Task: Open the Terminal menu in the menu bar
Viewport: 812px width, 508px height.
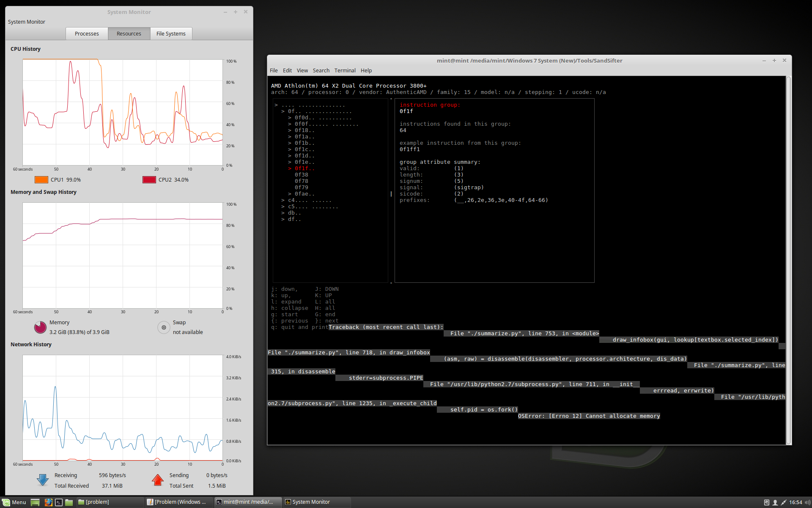Action: pos(345,70)
